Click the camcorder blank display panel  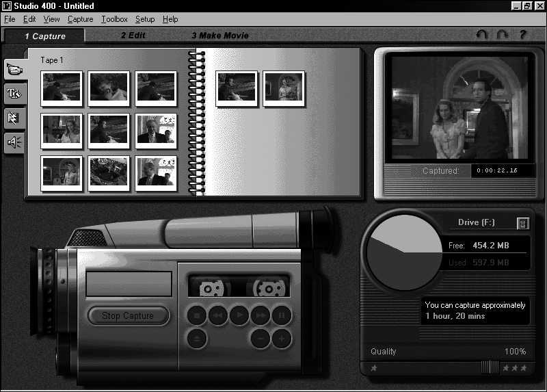click(x=129, y=284)
